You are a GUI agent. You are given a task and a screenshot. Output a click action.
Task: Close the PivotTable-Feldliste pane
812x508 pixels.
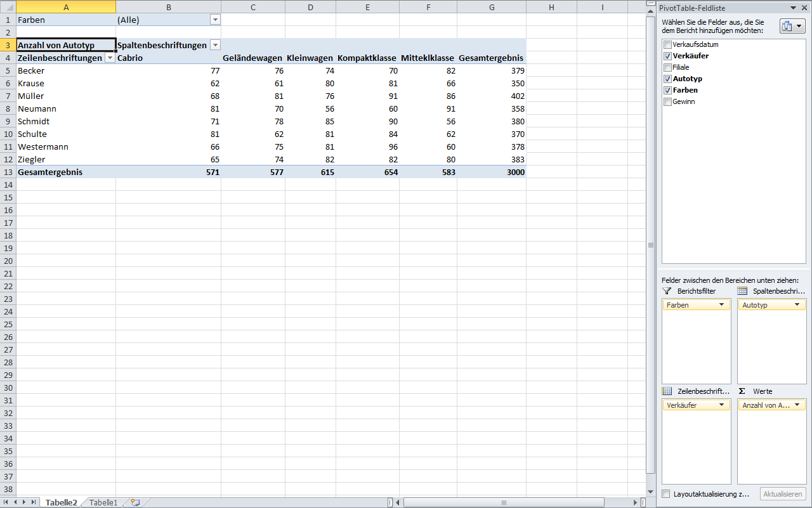pyautogui.click(x=804, y=8)
